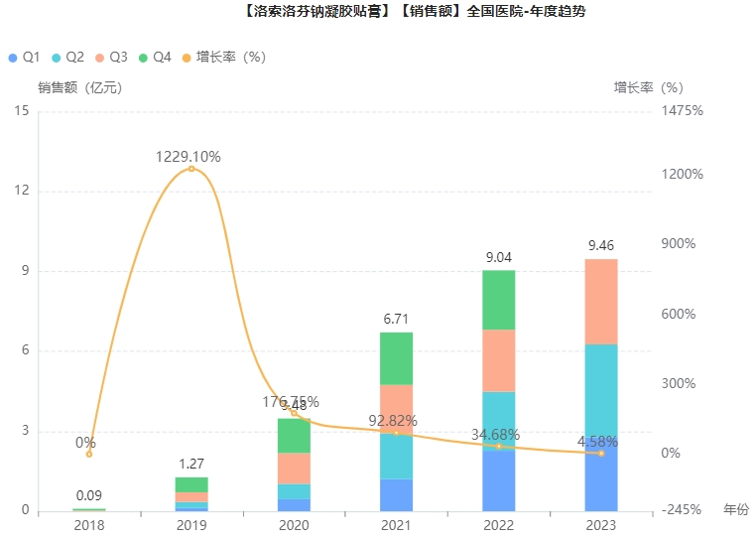Select the orange Q3 segment of 2019 bar
The image size is (756, 540).
click(x=191, y=497)
